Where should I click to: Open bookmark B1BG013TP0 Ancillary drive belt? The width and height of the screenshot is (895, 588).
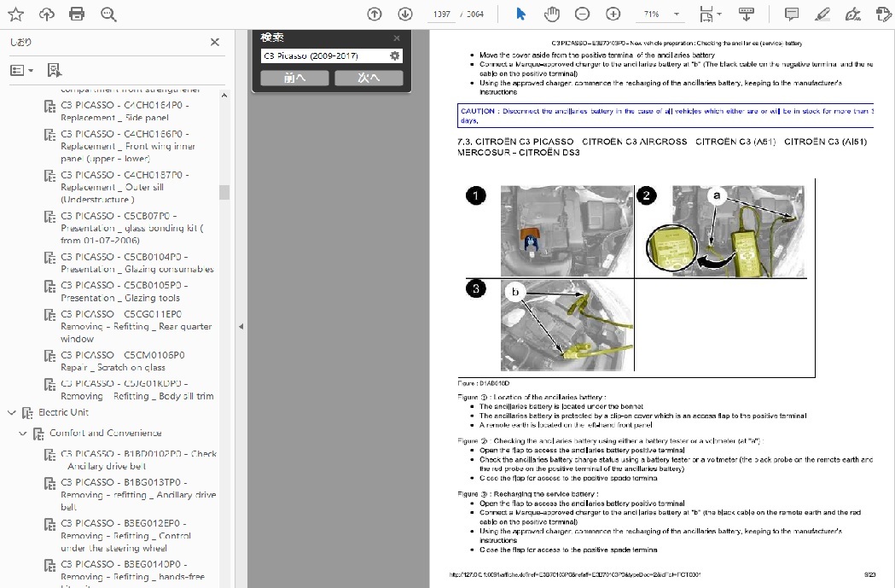point(138,494)
